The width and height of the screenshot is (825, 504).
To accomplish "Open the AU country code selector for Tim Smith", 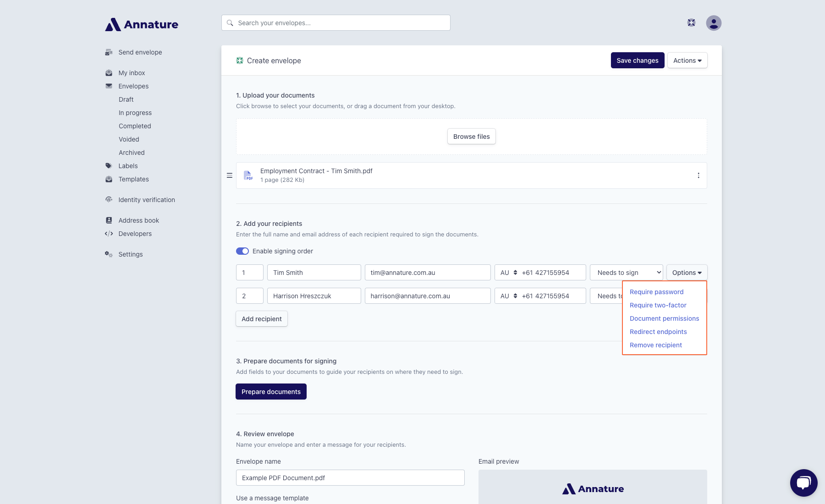I will coord(508,273).
